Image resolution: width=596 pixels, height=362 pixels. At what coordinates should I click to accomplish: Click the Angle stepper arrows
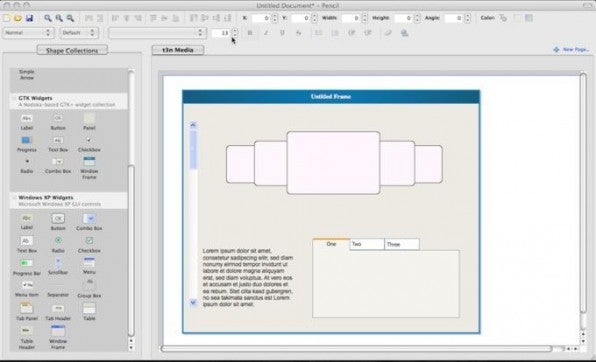(467, 18)
